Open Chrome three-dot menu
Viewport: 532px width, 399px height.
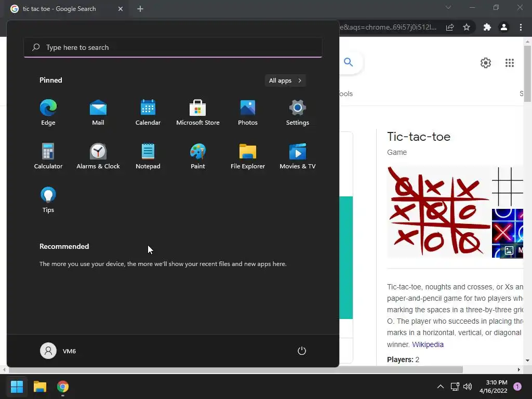tap(521, 28)
